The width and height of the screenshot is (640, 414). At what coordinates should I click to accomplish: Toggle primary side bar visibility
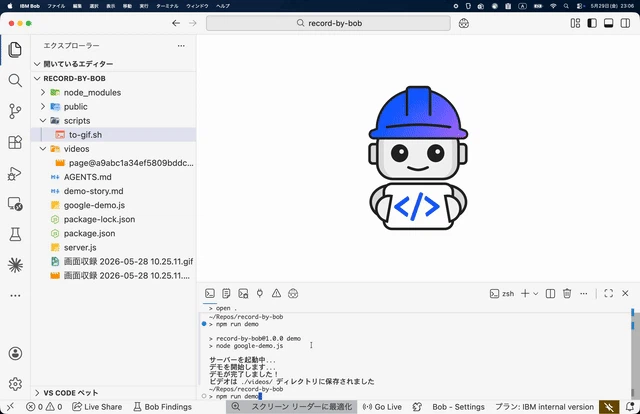click(x=592, y=23)
